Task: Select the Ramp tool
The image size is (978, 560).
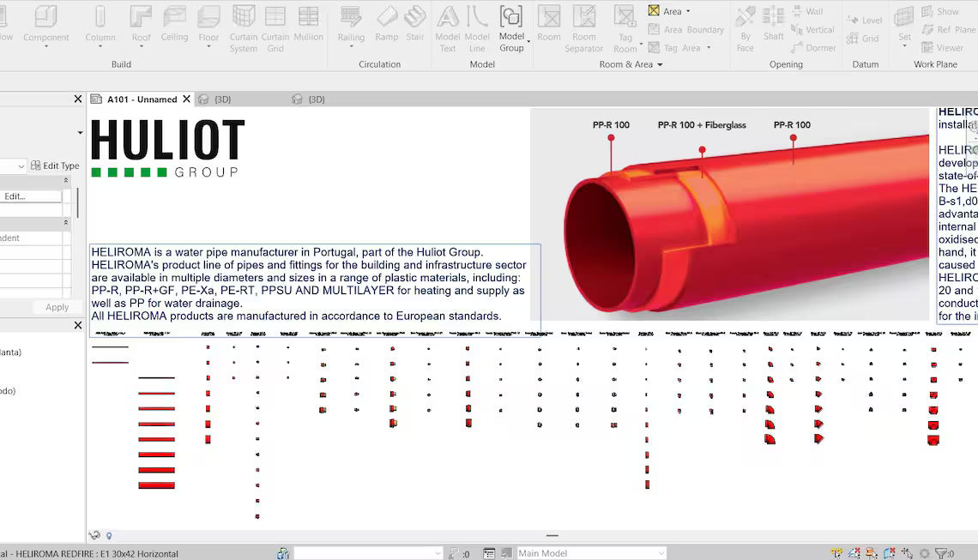Action: (x=387, y=24)
